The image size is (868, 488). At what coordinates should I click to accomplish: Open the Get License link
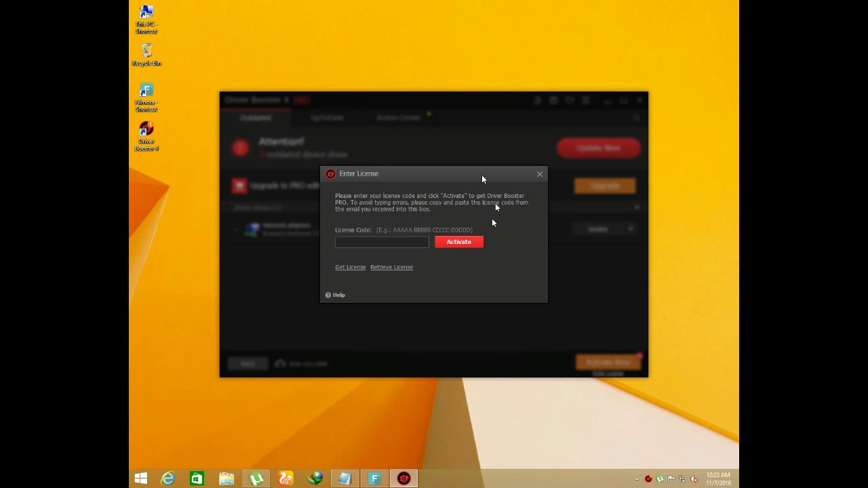click(350, 267)
